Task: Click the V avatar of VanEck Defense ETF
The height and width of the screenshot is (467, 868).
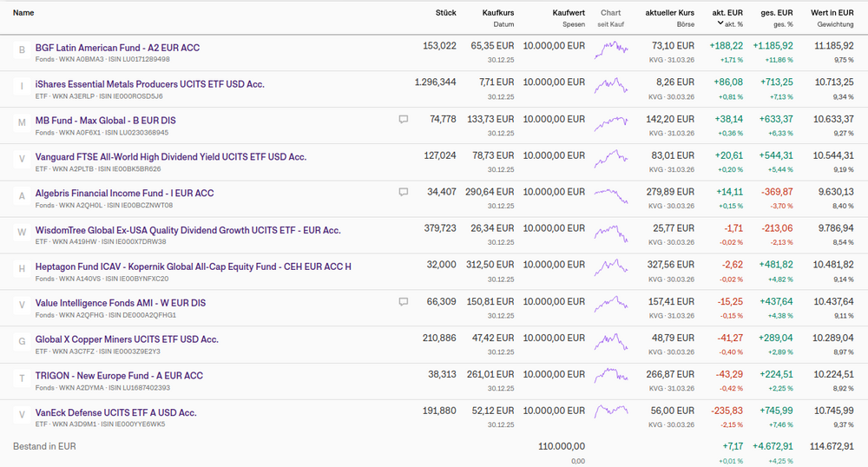Action: (23, 415)
